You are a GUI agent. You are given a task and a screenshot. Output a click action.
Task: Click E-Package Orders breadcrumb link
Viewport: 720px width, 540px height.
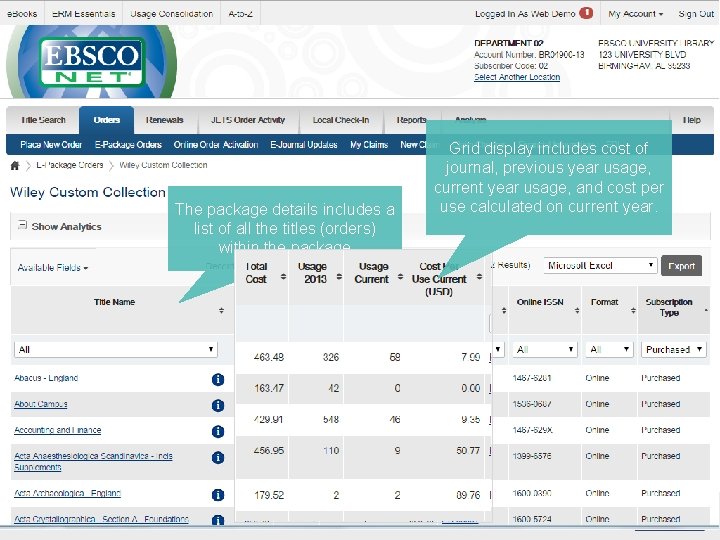pos(70,165)
